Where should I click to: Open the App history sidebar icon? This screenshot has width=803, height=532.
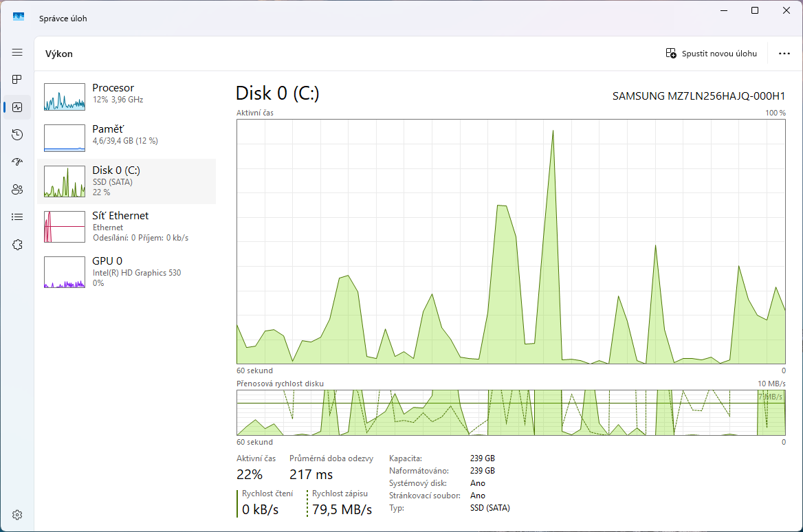17,135
